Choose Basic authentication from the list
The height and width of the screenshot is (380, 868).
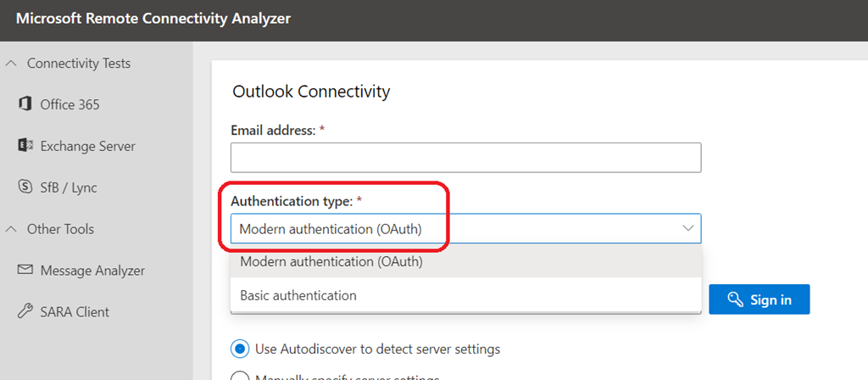(x=298, y=295)
